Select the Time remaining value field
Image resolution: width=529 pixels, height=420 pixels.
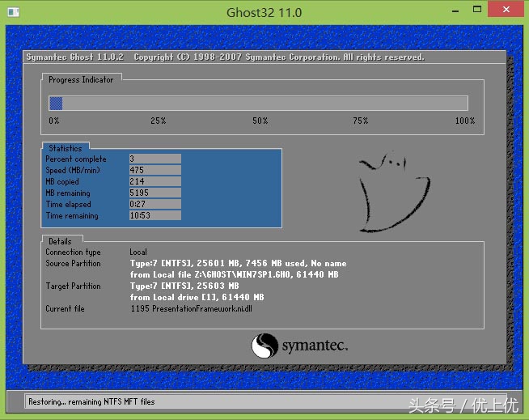tap(154, 216)
